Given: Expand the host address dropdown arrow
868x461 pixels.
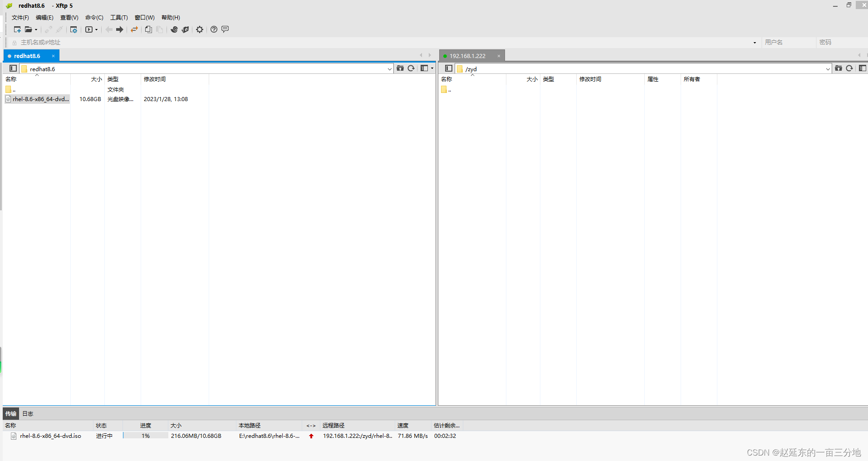Looking at the screenshot, I should coord(755,43).
